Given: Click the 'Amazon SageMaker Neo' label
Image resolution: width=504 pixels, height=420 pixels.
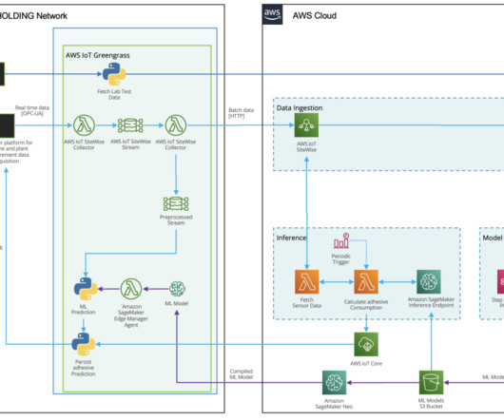Looking at the screenshot, I should [334, 404].
